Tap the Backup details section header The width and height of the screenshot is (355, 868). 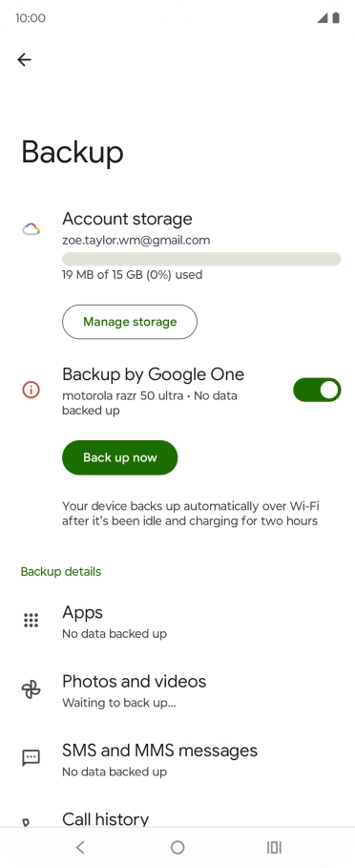pyautogui.click(x=61, y=571)
